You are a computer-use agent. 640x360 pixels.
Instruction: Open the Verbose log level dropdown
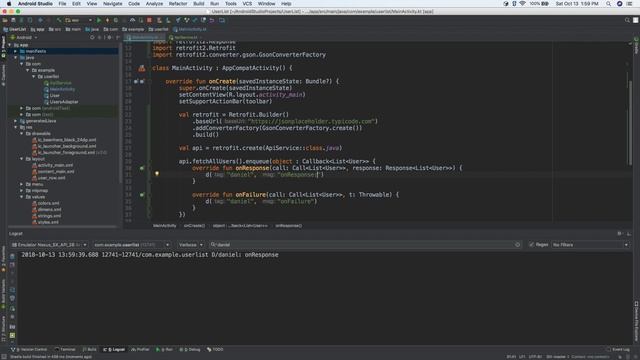190,244
